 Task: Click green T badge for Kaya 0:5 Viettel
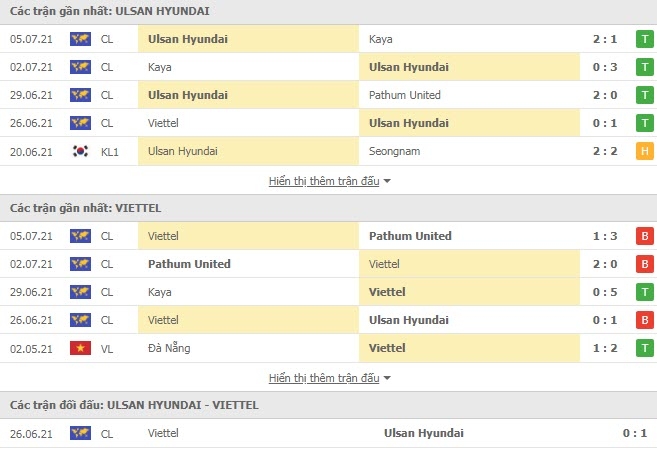click(644, 292)
